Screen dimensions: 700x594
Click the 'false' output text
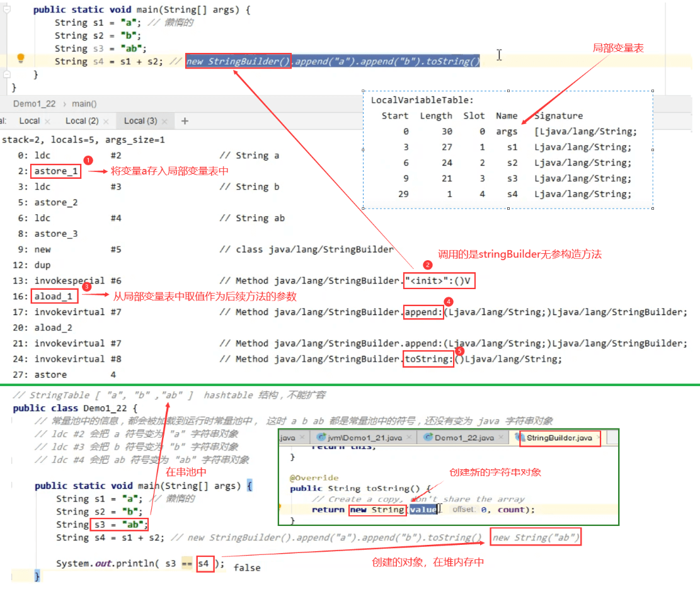[x=247, y=568]
